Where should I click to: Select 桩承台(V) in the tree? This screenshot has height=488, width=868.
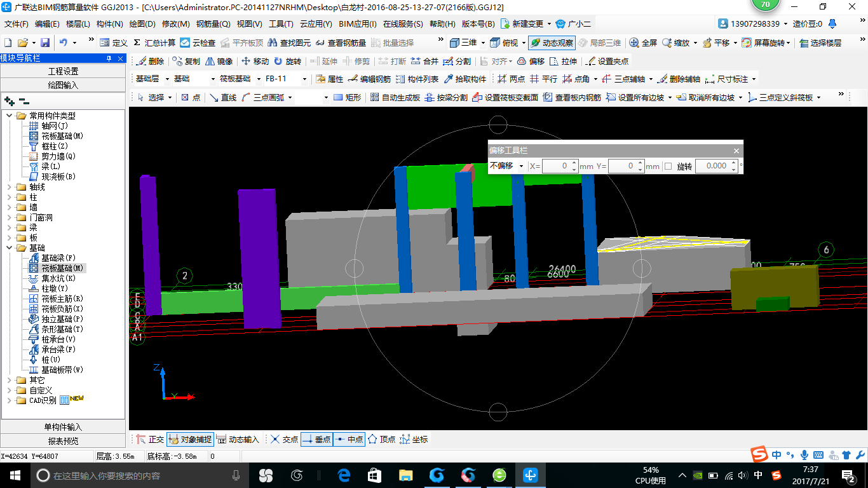(58, 339)
